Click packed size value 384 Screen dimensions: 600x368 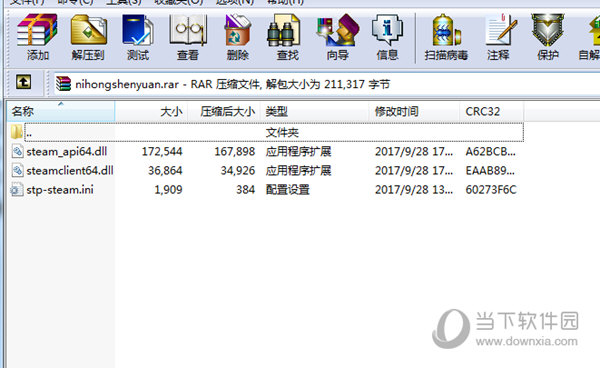[245, 189]
